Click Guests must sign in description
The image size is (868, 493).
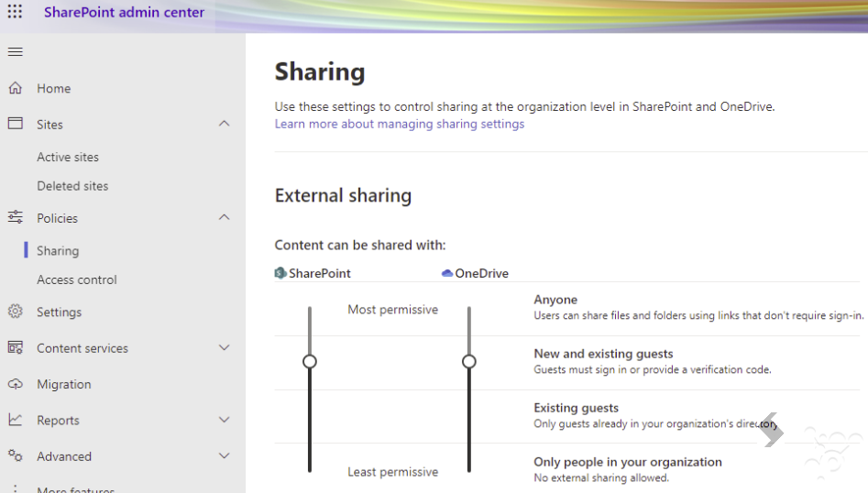click(652, 369)
